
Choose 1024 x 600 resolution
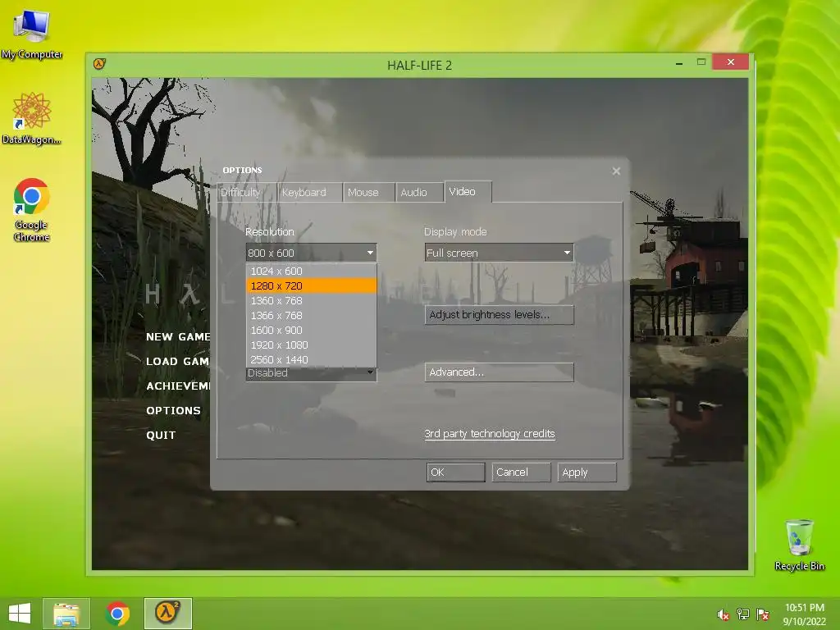(311, 271)
